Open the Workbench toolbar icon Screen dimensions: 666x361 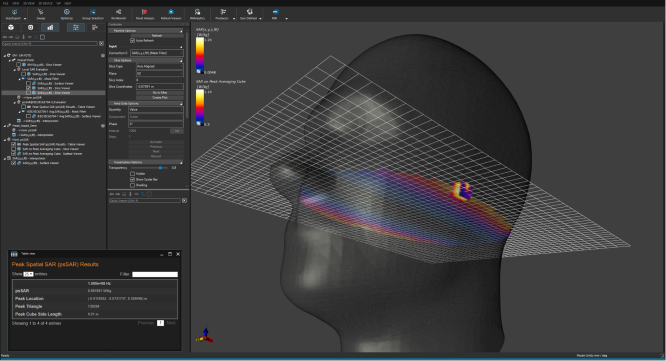pos(119,14)
